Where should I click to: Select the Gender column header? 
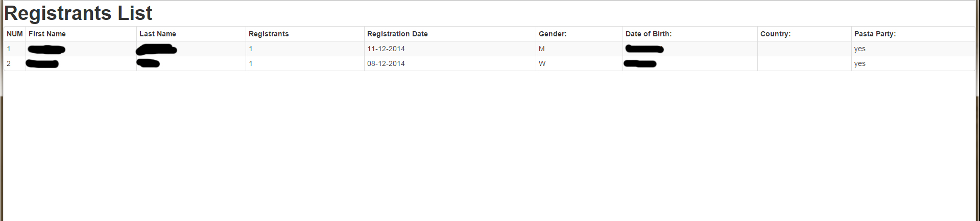point(553,34)
